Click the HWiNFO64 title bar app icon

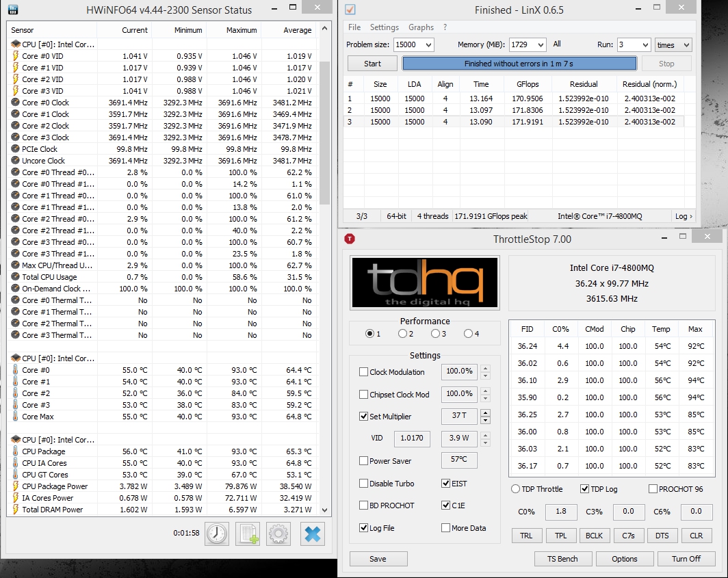pos(13,10)
